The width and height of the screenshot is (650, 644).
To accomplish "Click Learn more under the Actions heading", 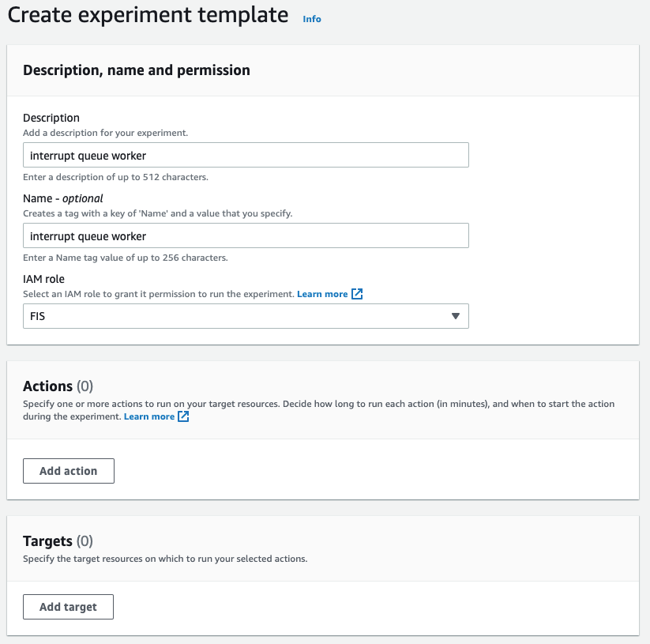I will pyautogui.click(x=150, y=416).
